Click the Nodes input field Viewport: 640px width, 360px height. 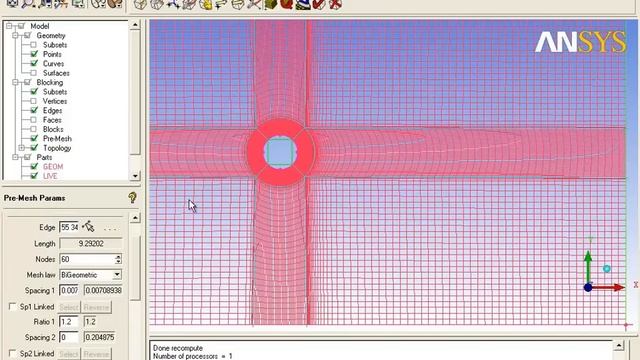pos(87,259)
